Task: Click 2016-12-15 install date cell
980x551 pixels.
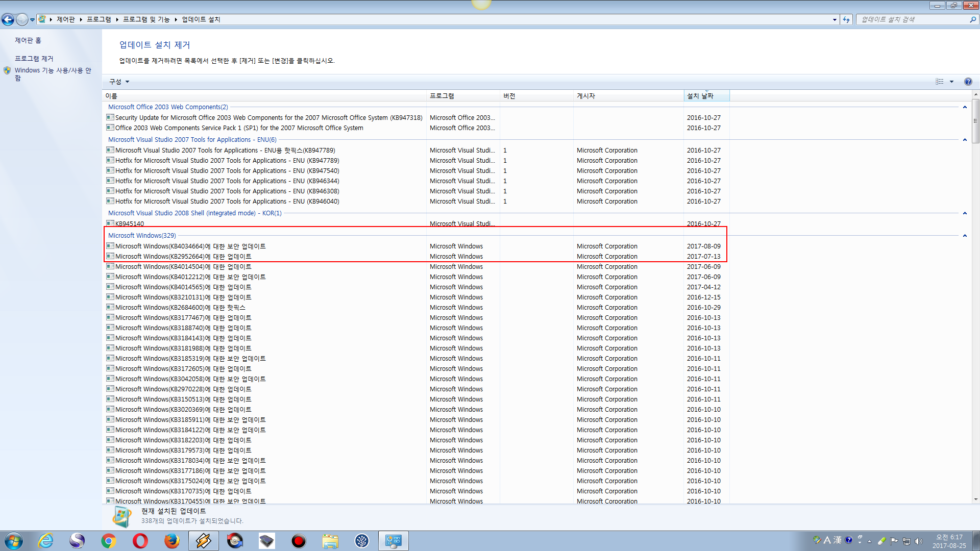Action: point(704,297)
